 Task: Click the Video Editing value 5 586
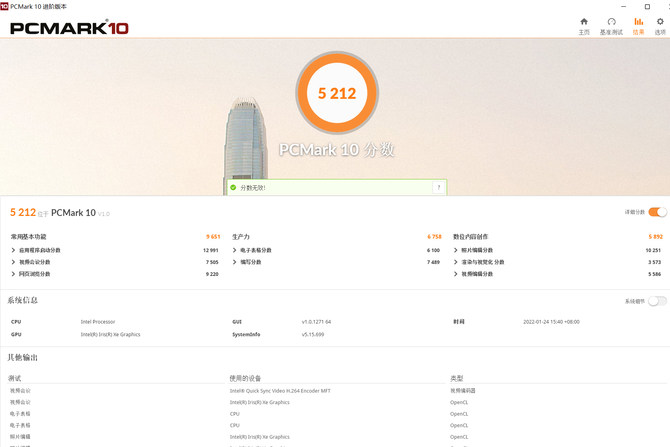point(654,274)
